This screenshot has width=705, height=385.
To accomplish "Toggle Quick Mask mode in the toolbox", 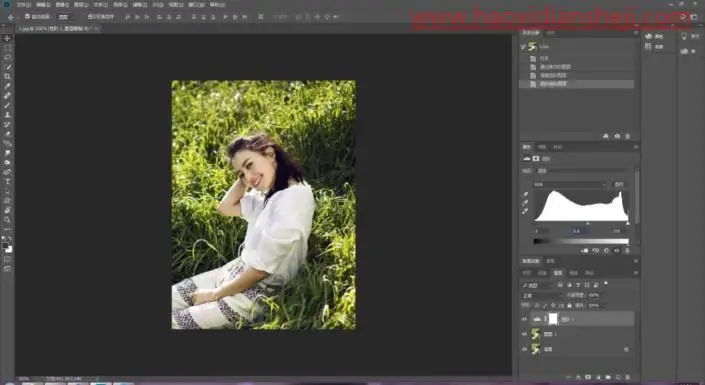I will pos(7,260).
